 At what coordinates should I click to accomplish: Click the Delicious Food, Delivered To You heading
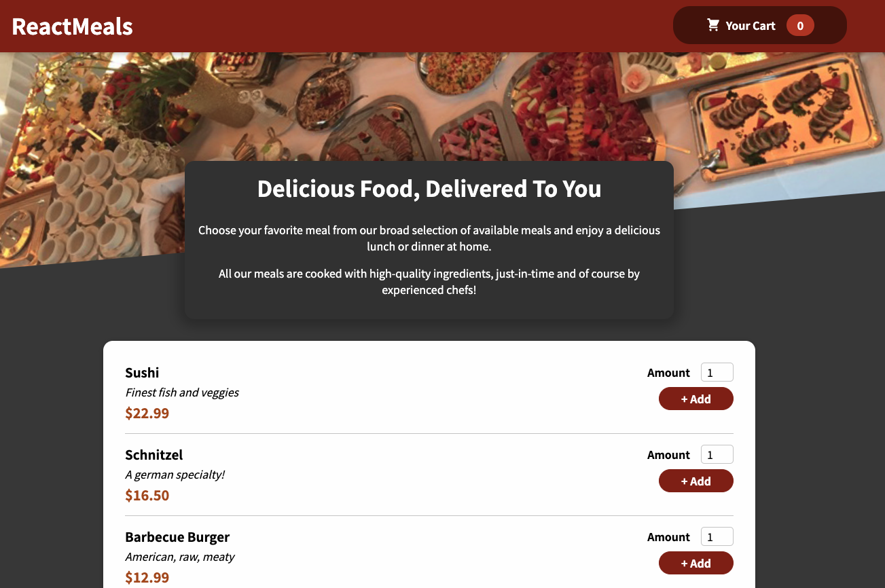(429, 188)
